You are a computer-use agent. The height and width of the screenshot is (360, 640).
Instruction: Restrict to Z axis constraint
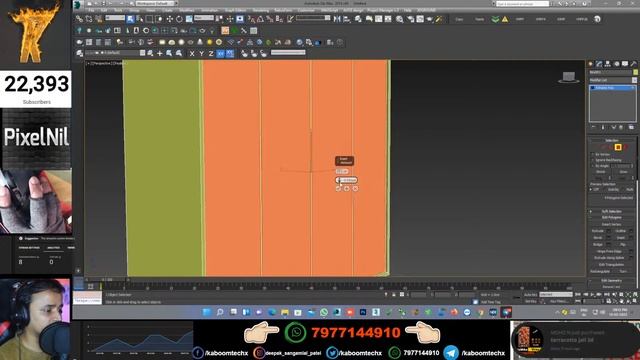point(211,53)
